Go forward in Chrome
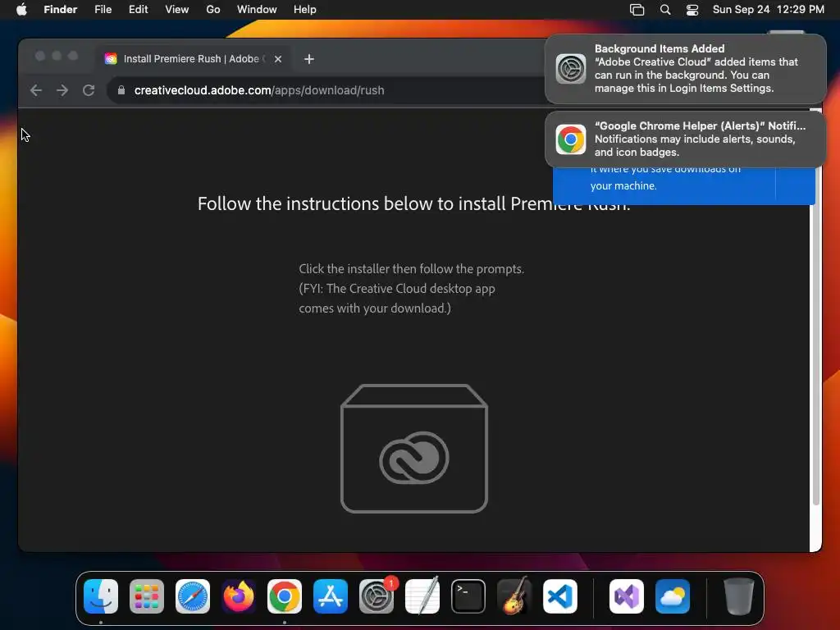Image resolution: width=840 pixels, height=630 pixels. [x=62, y=90]
